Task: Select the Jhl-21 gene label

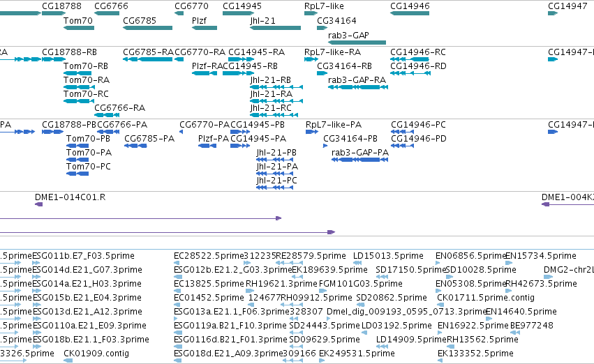Action: click(262, 20)
